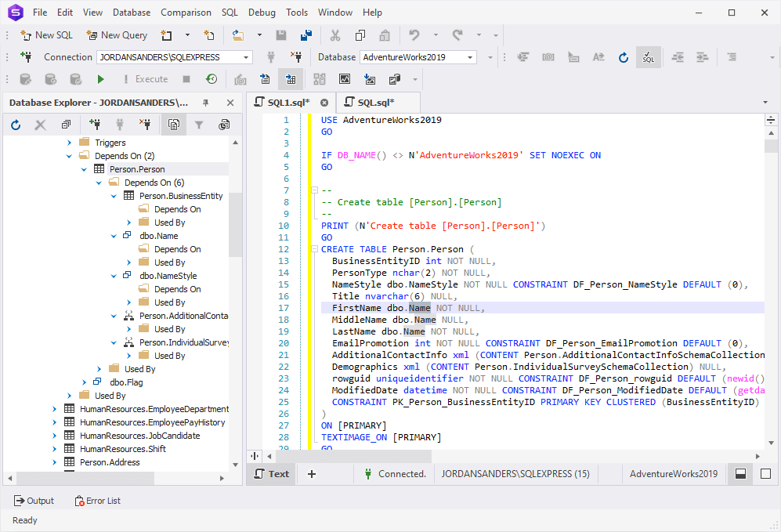Expand the Person.Address table node
The width and height of the screenshot is (781, 532).
(x=54, y=463)
